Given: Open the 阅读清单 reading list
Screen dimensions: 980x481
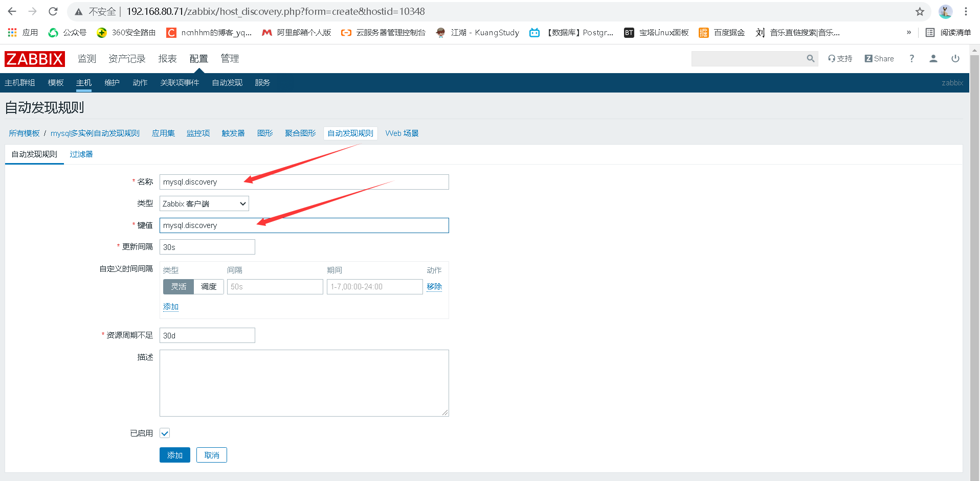Looking at the screenshot, I should pos(948,33).
